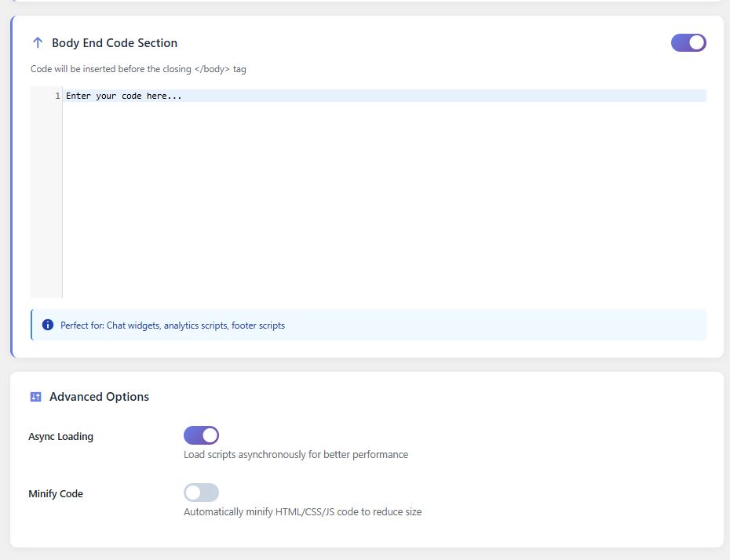Click the Async Loading label
Screen dimensions: 730x560
coord(60,436)
